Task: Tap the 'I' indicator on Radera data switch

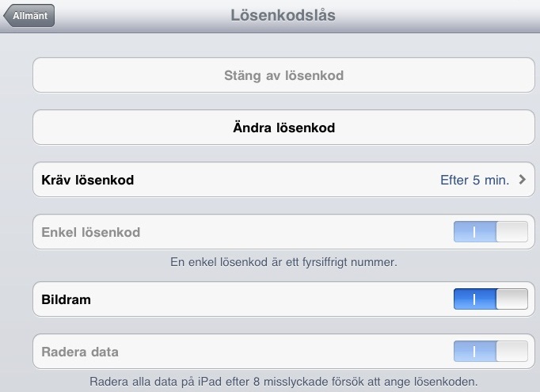Action: pos(474,352)
